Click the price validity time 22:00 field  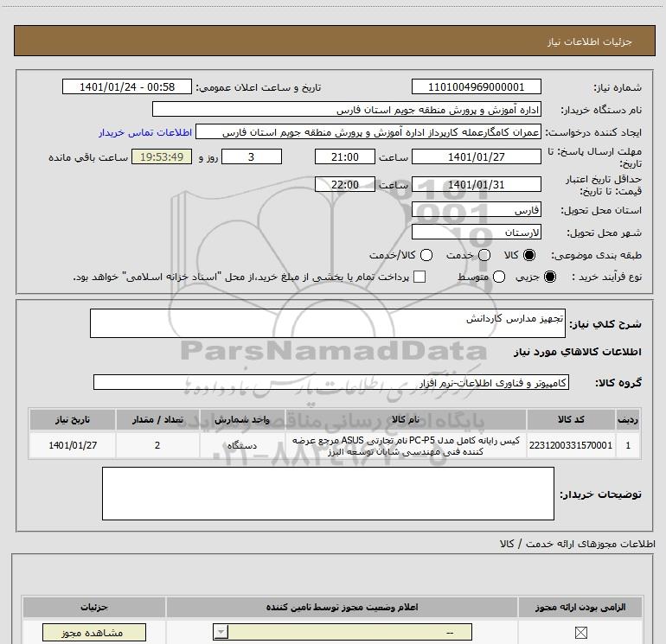(x=345, y=185)
